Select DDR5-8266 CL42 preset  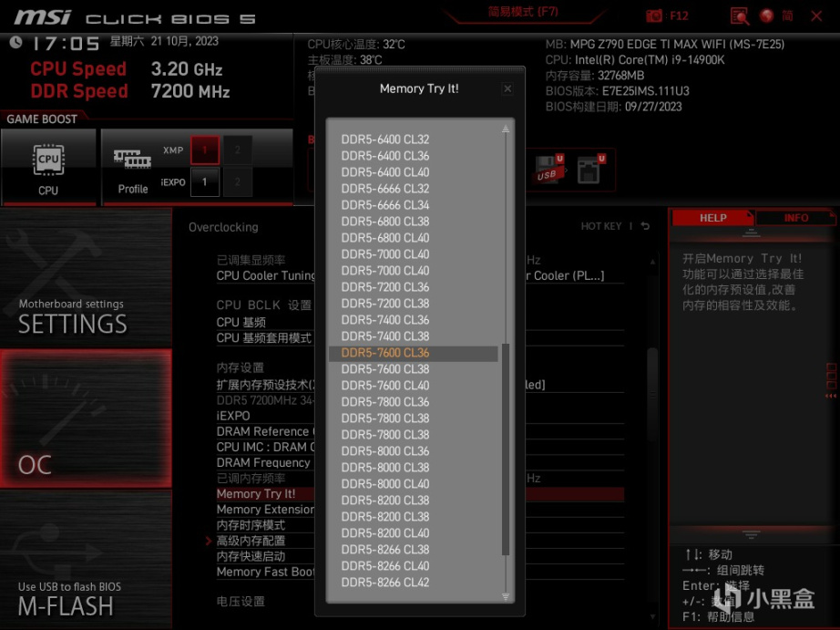point(385,583)
